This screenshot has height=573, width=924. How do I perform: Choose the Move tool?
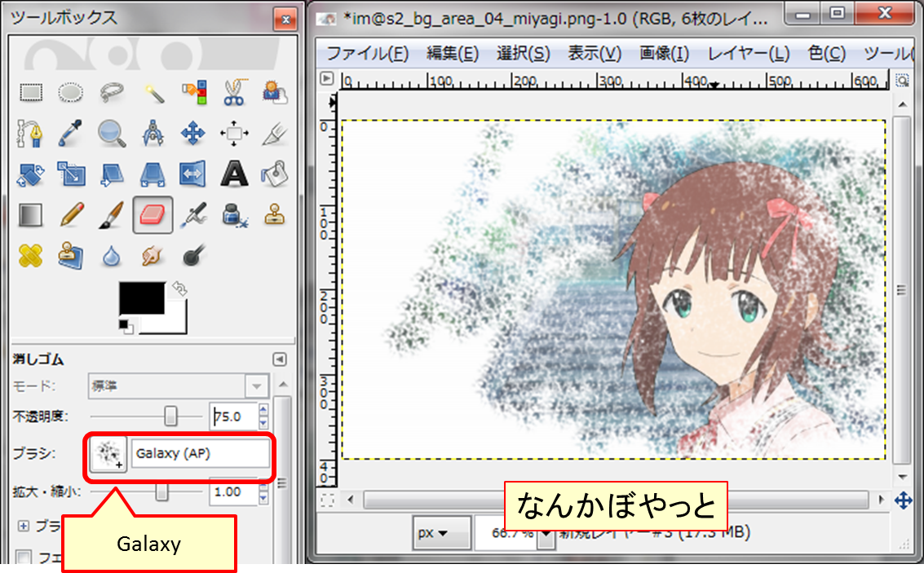coord(193,134)
